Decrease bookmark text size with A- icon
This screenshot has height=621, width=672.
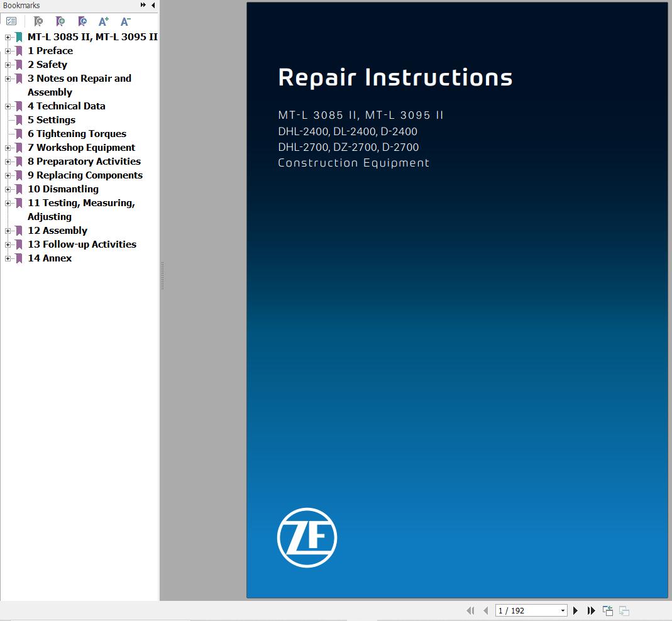click(125, 21)
